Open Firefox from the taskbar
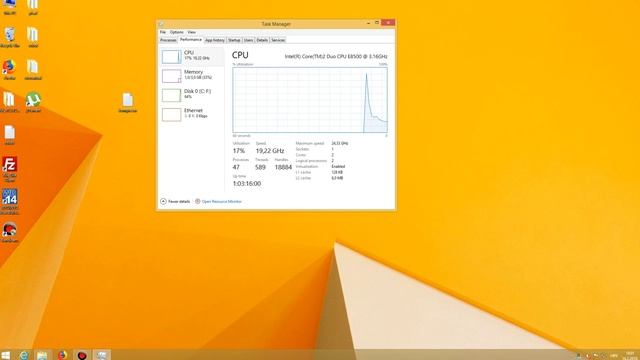 tap(62, 355)
